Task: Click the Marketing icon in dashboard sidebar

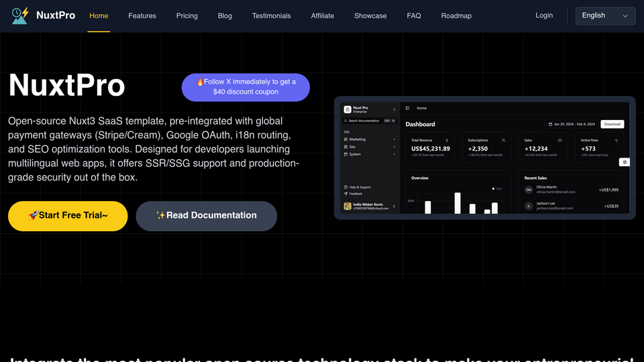Action: tap(345, 139)
